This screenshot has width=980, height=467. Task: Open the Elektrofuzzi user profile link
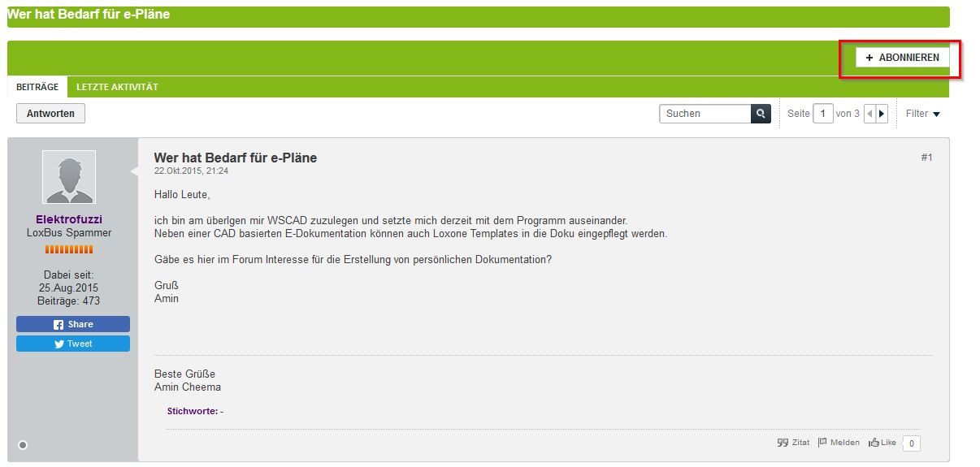pos(69,219)
